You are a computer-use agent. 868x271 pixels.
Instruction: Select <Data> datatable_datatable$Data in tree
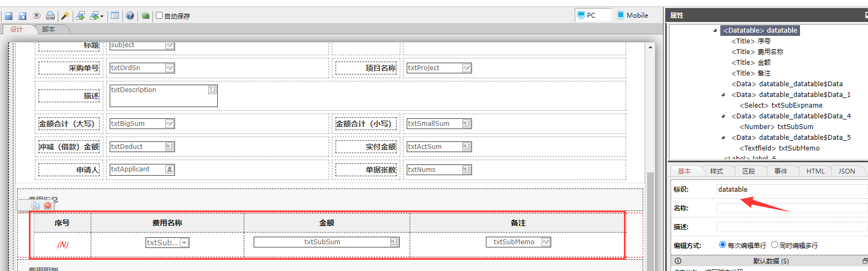coord(787,84)
